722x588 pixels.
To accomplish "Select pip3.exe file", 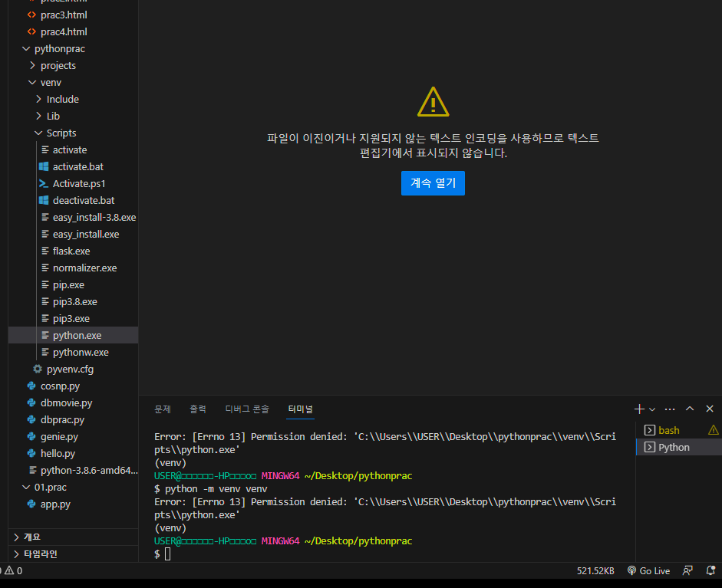I will tap(71, 318).
